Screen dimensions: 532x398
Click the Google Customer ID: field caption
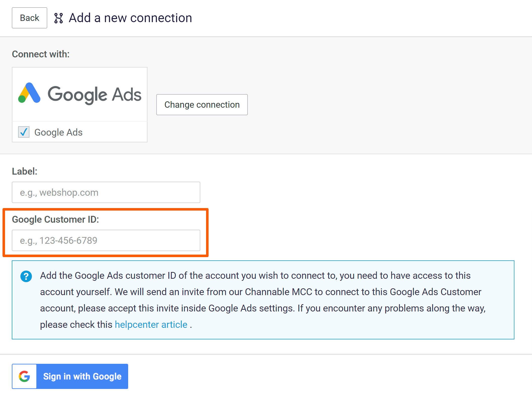point(55,219)
